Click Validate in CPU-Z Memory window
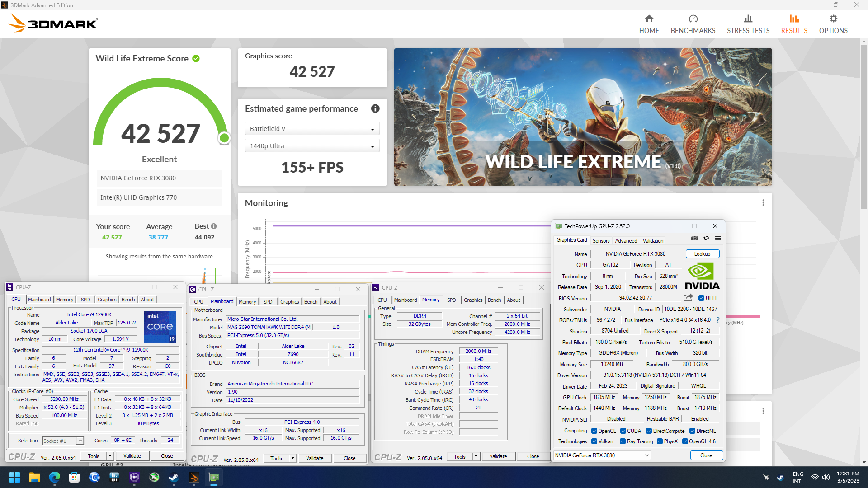The image size is (868, 488). 498,456
